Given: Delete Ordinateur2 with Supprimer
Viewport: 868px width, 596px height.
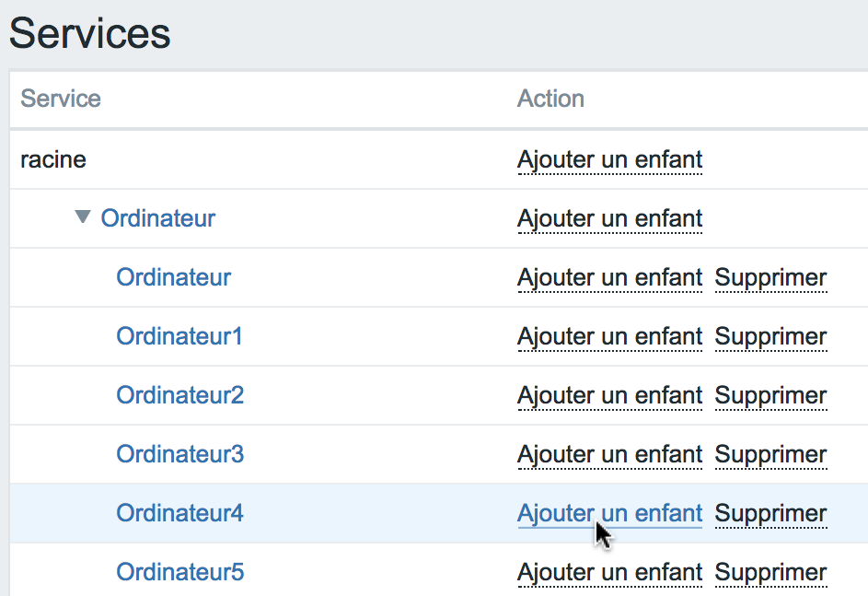Looking at the screenshot, I should [770, 395].
